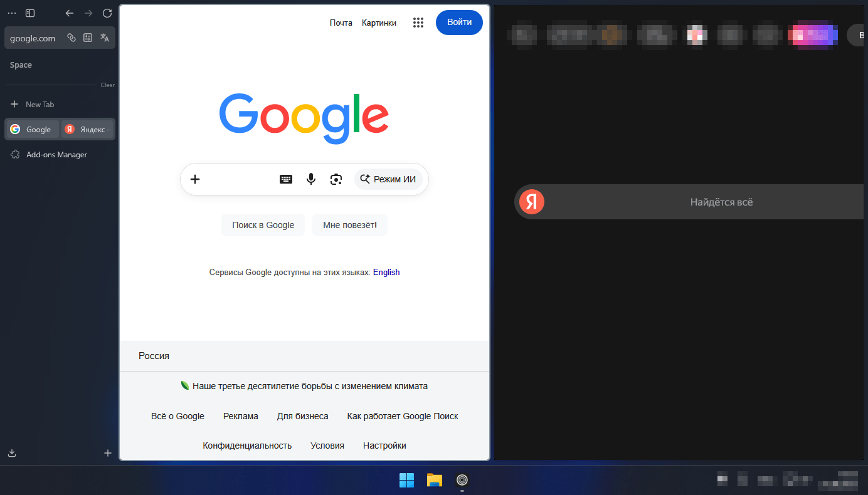
Task: Click the Google logo
Action: 304,118
